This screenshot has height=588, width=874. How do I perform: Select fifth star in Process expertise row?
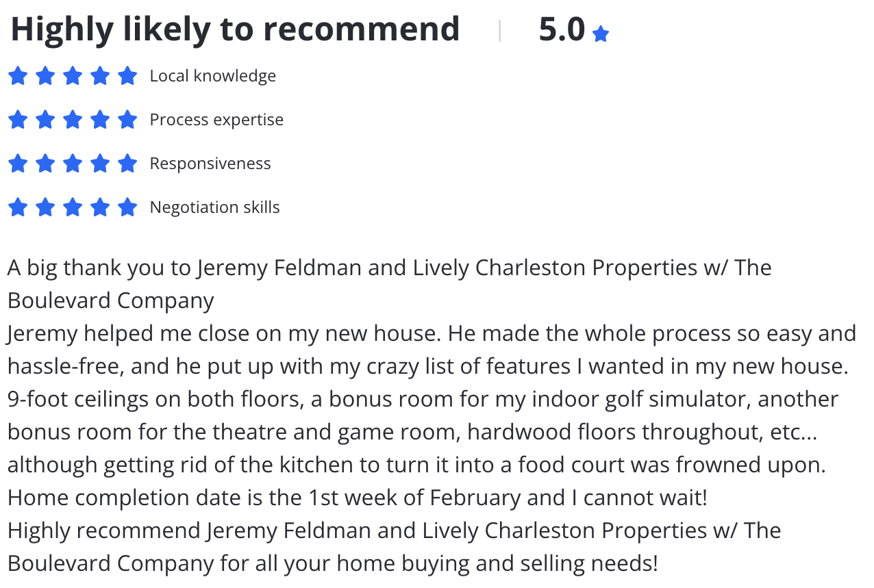coord(127,120)
